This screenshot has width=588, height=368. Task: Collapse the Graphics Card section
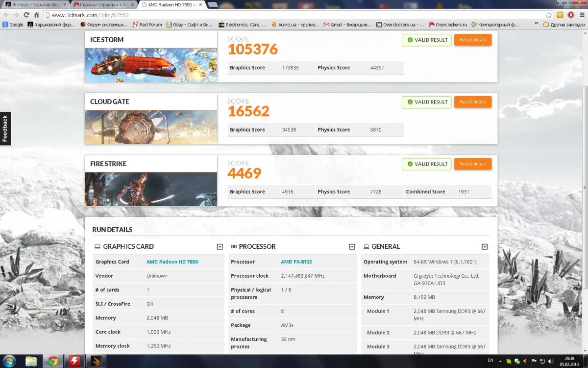pos(220,247)
